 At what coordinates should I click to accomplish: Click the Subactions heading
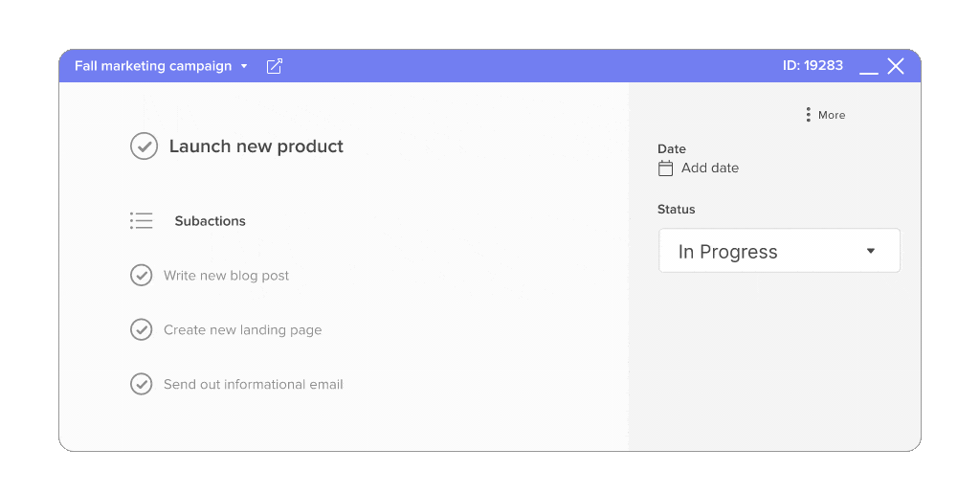(x=210, y=221)
